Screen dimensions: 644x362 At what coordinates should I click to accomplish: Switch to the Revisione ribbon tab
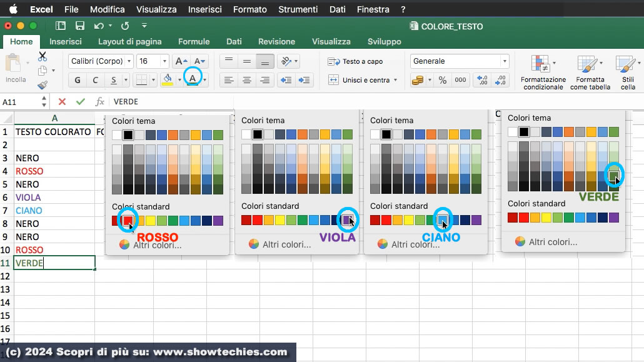(x=276, y=41)
